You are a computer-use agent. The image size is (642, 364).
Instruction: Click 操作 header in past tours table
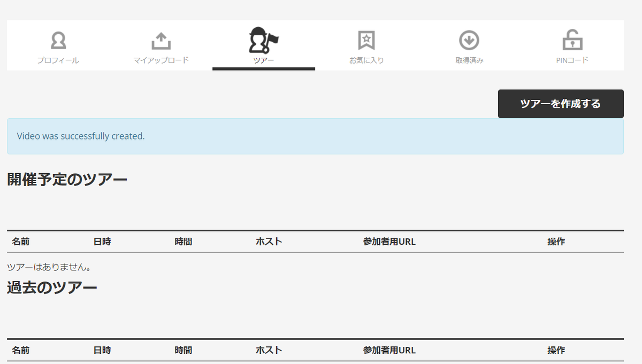(x=556, y=351)
